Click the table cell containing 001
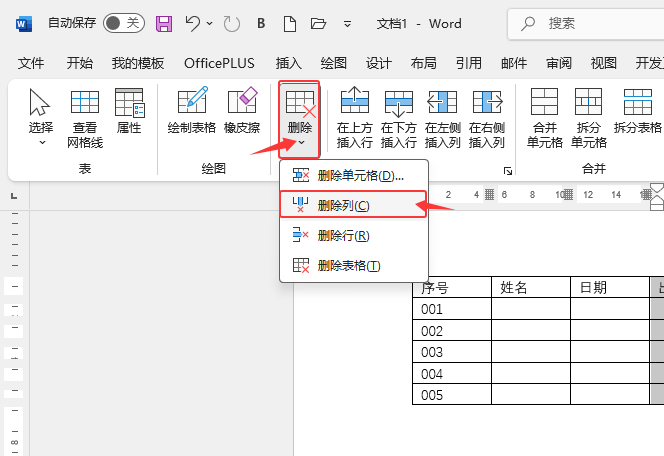Image resolution: width=664 pixels, height=456 pixels. point(452,309)
